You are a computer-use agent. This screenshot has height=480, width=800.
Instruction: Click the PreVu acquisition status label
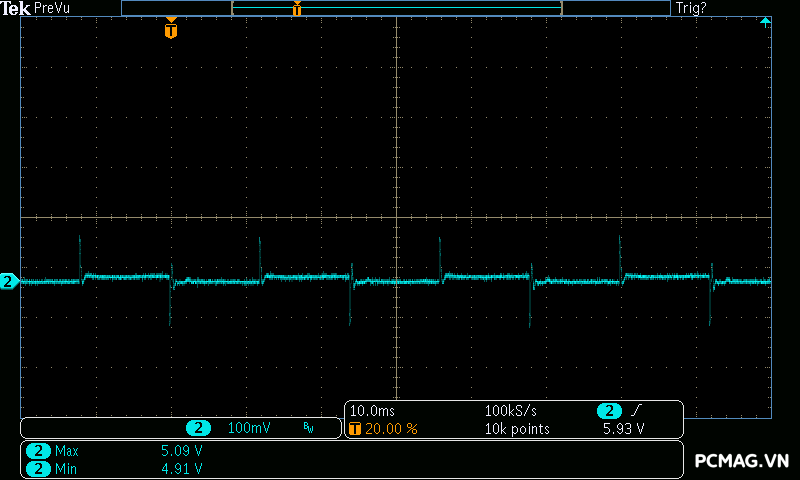click(x=51, y=8)
